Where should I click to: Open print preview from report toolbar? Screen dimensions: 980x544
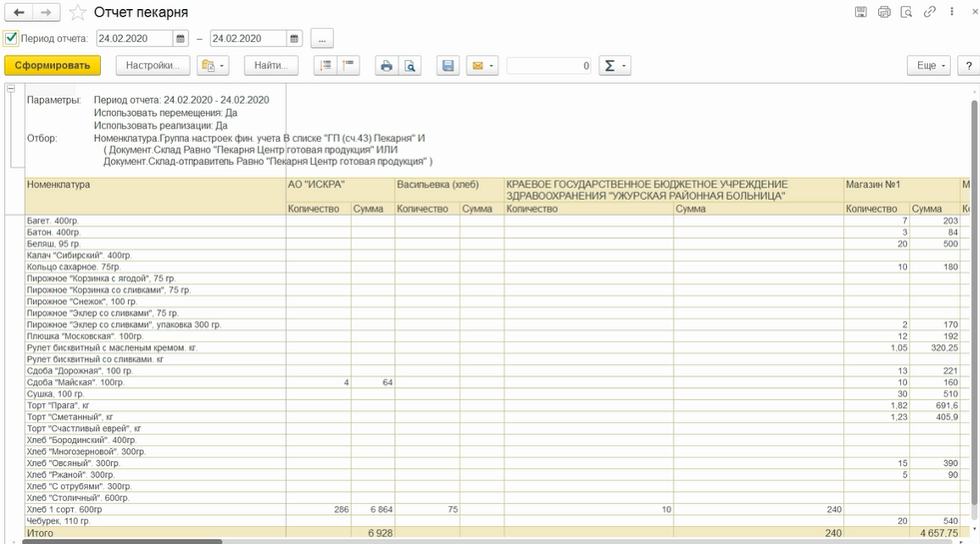(x=409, y=66)
